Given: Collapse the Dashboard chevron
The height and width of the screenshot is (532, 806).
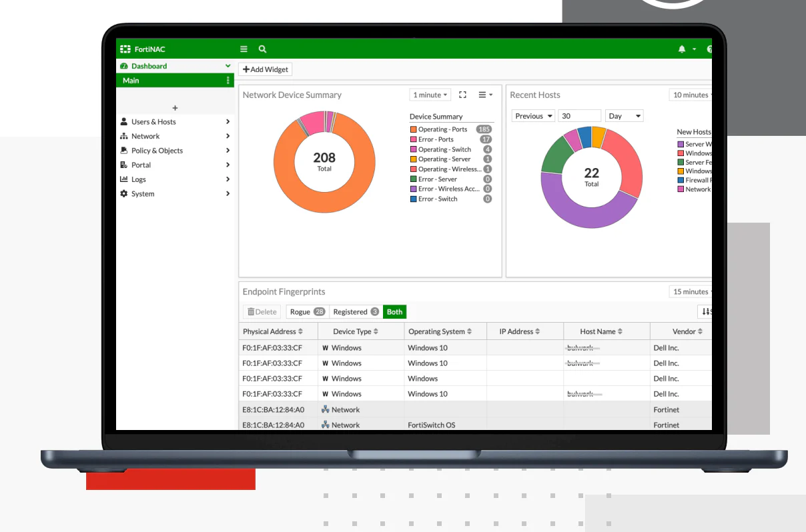Looking at the screenshot, I should (228, 66).
